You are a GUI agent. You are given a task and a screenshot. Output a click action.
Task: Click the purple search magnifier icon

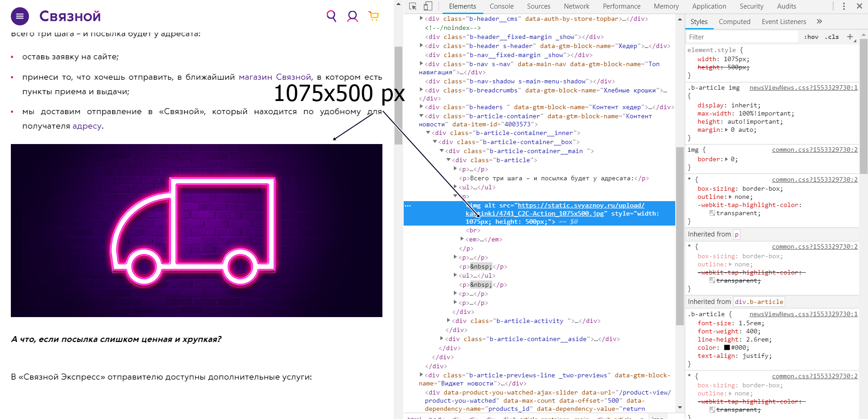tap(331, 16)
